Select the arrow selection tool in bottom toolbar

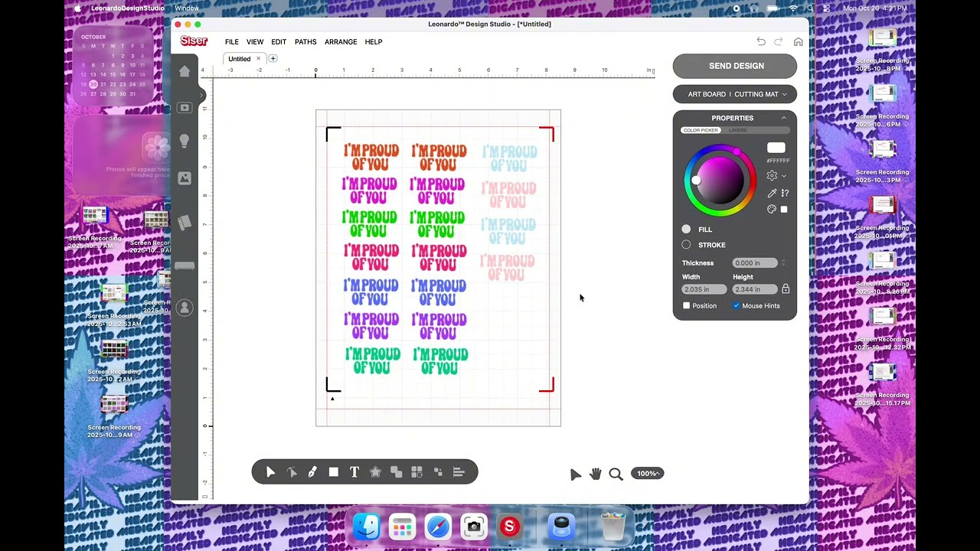270,472
